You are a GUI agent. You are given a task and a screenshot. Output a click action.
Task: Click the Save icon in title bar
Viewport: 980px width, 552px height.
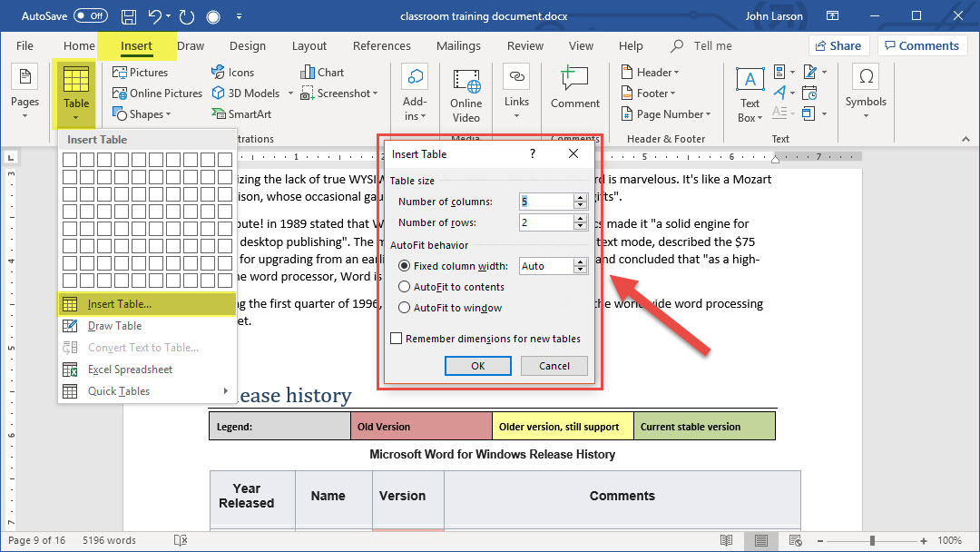click(x=129, y=16)
